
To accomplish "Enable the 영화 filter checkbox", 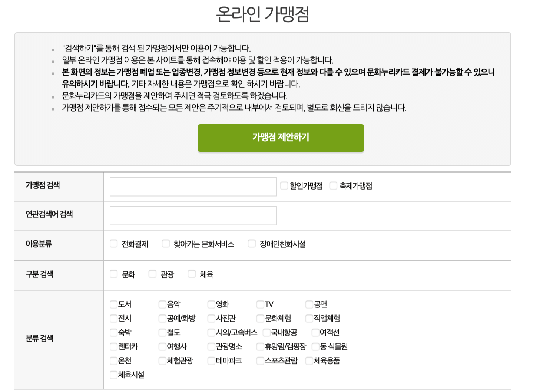I will pyautogui.click(x=211, y=304).
